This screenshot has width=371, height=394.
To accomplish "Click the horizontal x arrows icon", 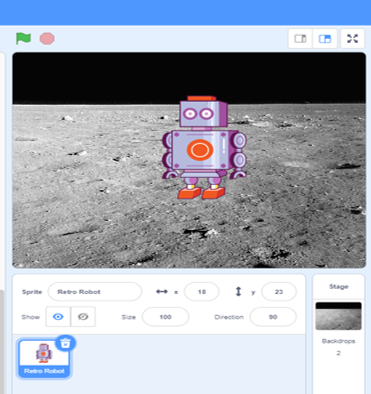I will [162, 292].
